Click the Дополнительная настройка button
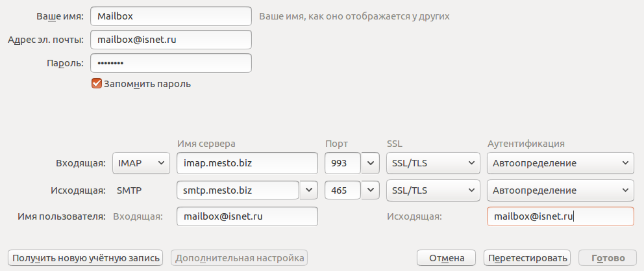Screen dimensions: 644x271 pyautogui.click(x=239, y=258)
